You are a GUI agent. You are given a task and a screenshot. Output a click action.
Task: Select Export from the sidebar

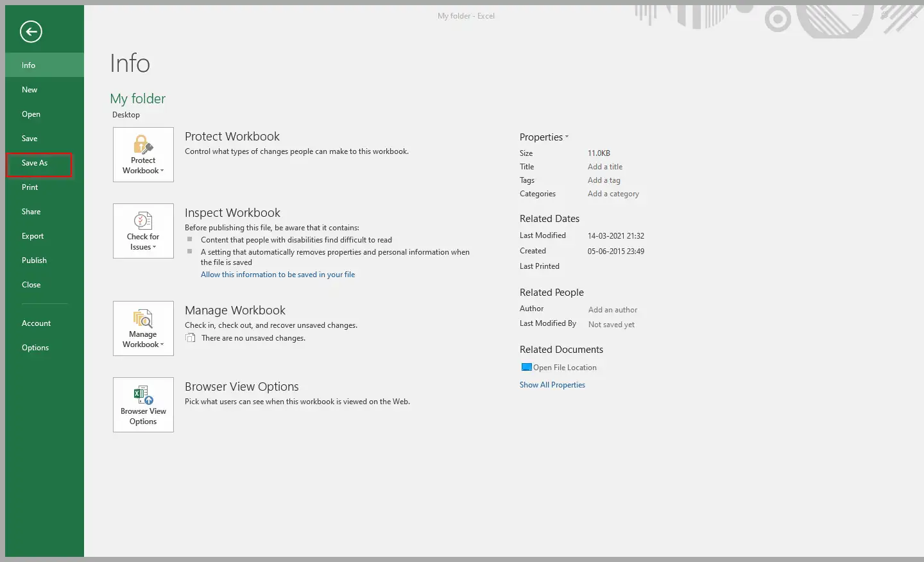click(44, 235)
